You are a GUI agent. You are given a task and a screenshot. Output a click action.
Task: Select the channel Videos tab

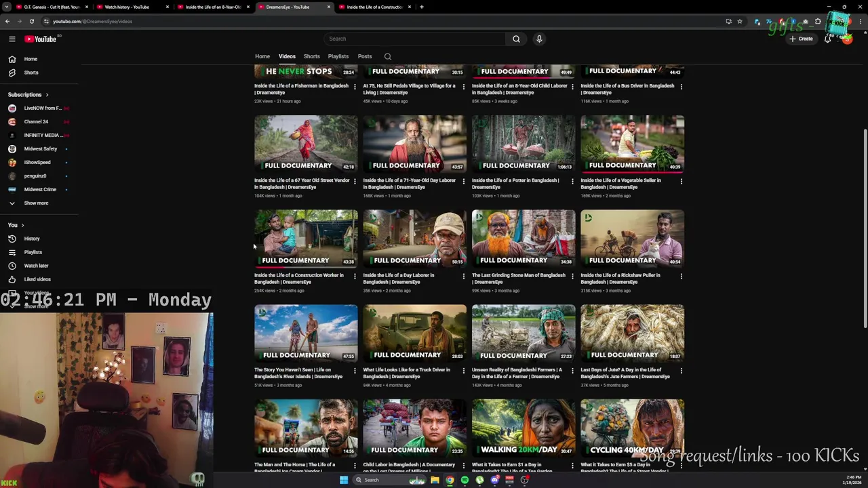tap(287, 56)
